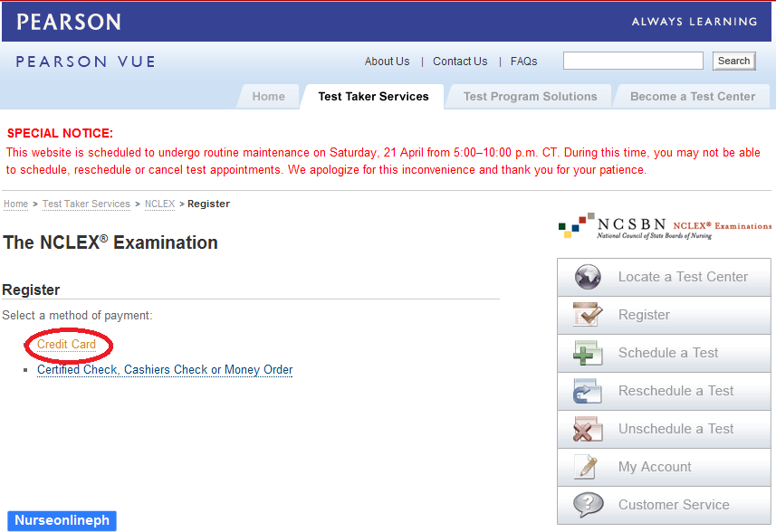The height and width of the screenshot is (532, 776).
Task: Click the checkmark Register icon in sidebar
Action: (588, 315)
